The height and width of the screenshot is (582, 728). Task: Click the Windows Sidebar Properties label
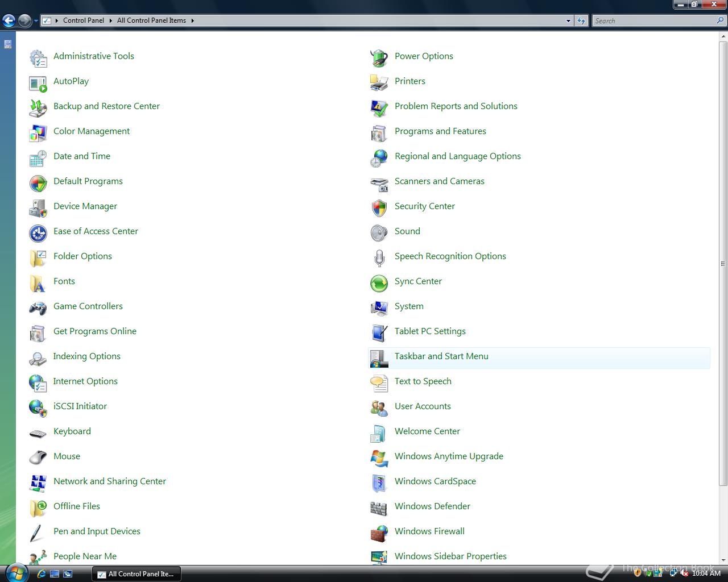click(x=450, y=556)
